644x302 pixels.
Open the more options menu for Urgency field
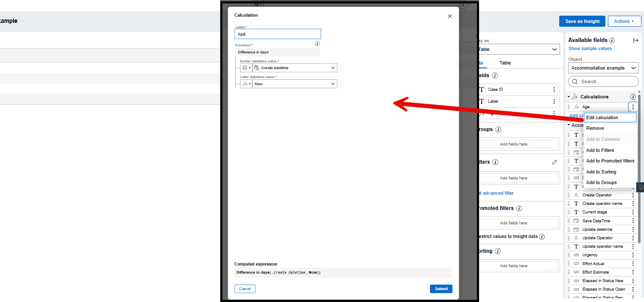click(633, 255)
